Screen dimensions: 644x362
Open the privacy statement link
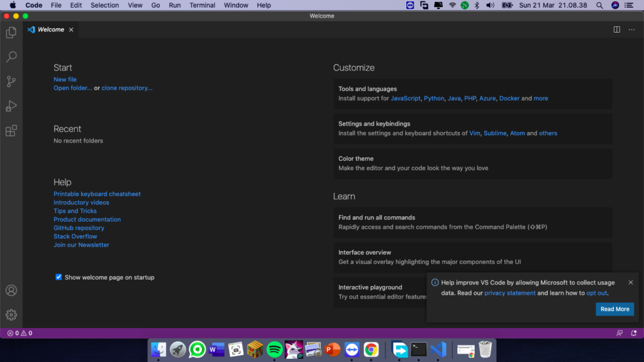click(x=509, y=293)
